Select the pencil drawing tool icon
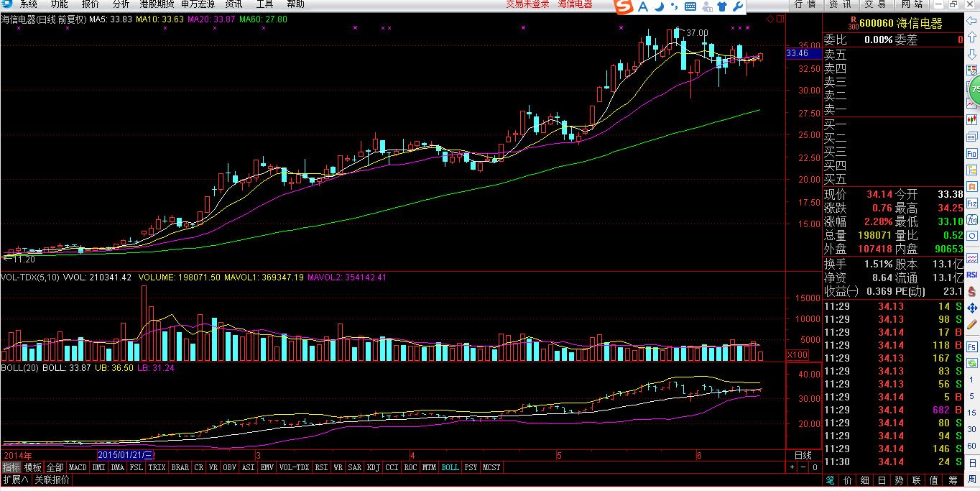 coord(971,325)
